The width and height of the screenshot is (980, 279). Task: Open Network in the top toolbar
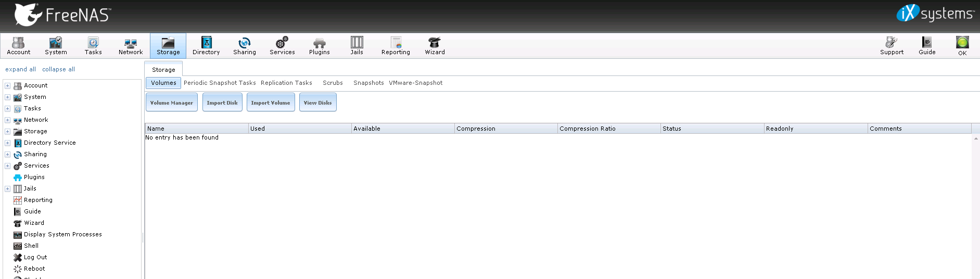pyautogui.click(x=131, y=46)
